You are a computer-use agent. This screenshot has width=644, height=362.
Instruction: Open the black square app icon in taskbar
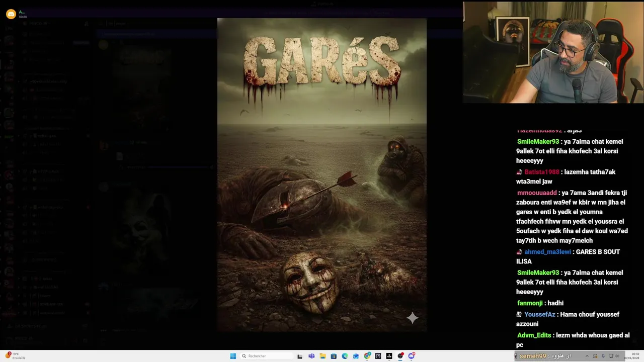pyautogui.click(x=389, y=356)
